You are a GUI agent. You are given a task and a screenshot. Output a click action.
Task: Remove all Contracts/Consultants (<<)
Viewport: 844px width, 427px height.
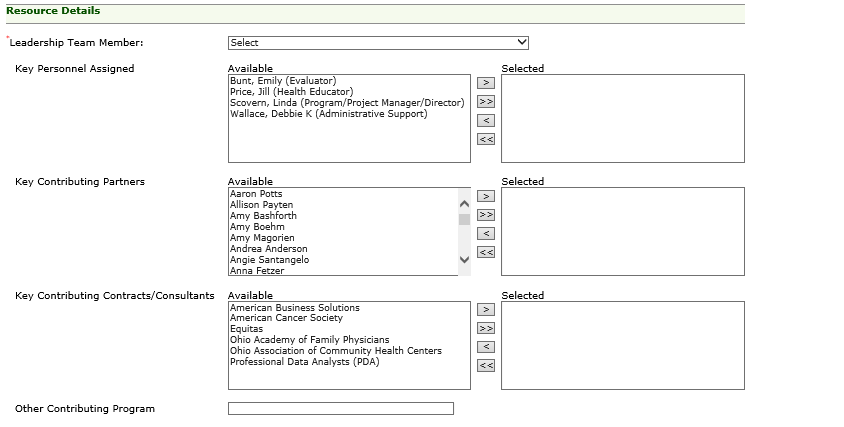(486, 365)
